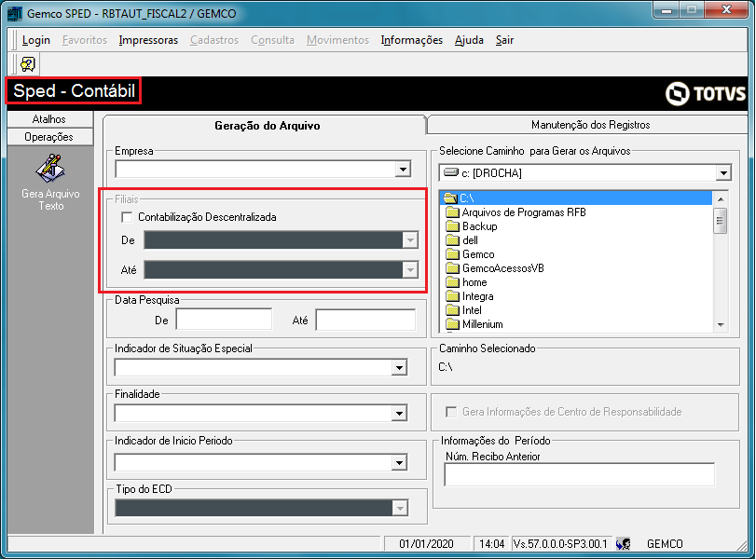Click the Gemco SPED title bar icon
This screenshot has width=756, height=560.
(15, 13)
